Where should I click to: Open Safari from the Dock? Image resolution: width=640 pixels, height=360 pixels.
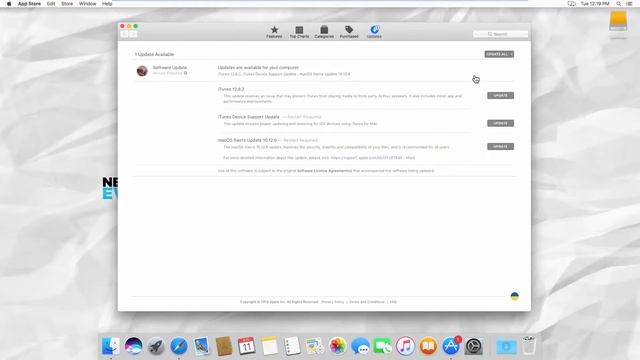179,346
